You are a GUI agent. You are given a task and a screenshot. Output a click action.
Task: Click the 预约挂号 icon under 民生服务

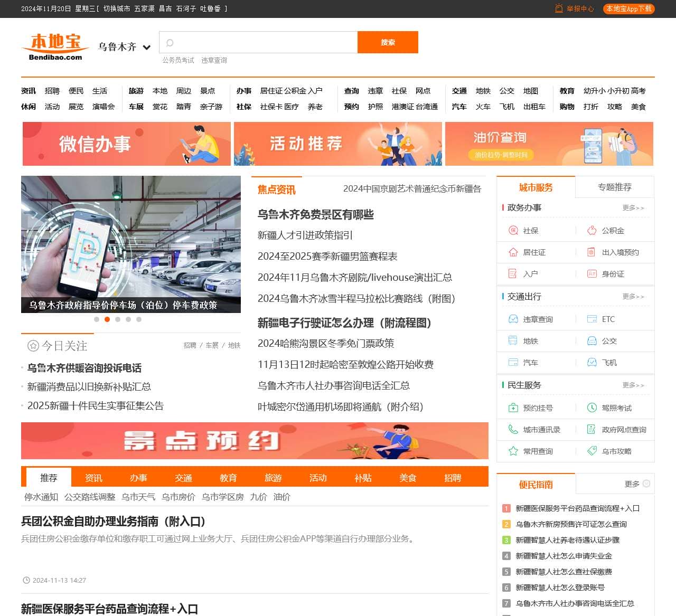[x=513, y=408]
